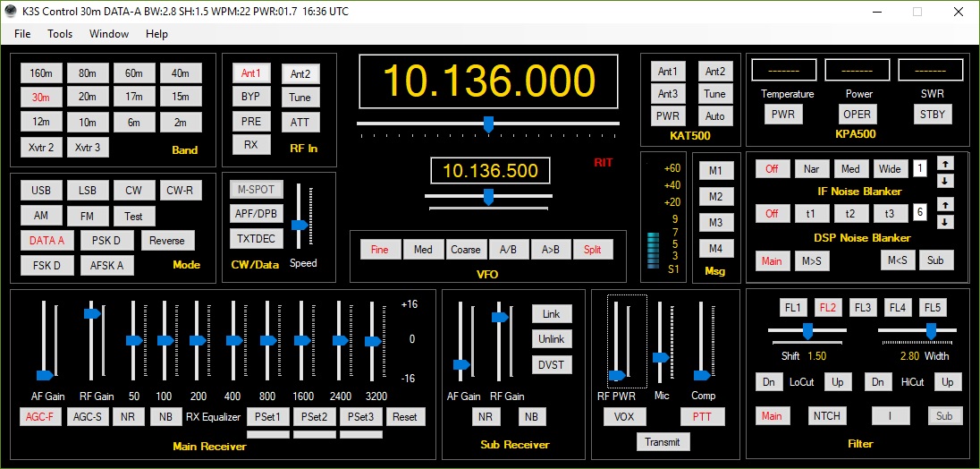980x469 pixels.
Task: Click LoCut Up button
Action: point(838,382)
